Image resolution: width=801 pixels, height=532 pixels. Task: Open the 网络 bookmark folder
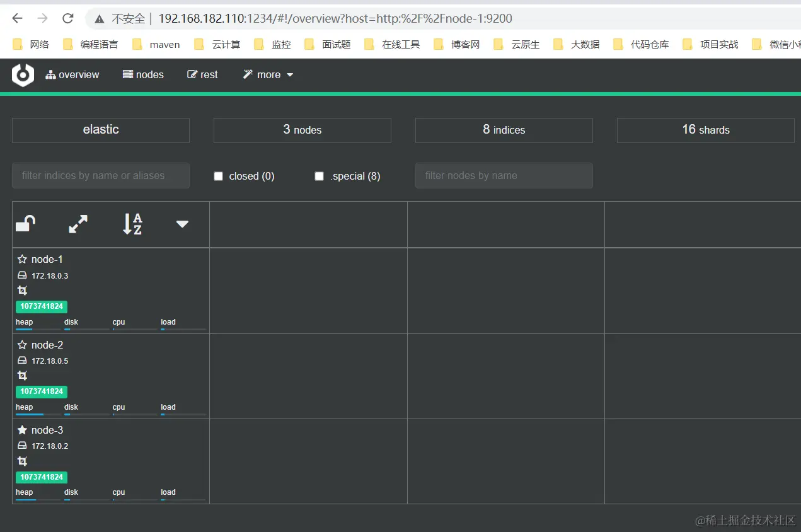click(31, 44)
